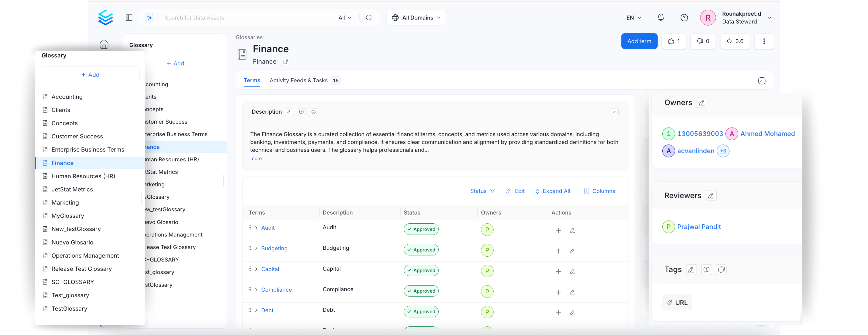Edit the Owners with pencil icon

click(x=702, y=103)
